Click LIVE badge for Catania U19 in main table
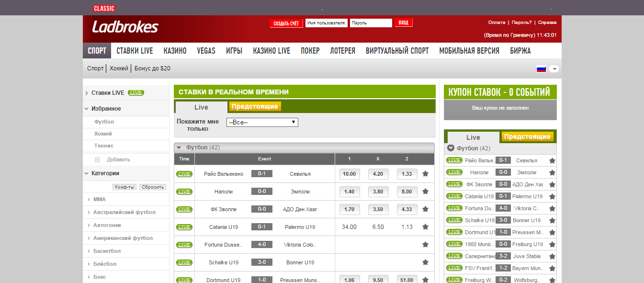The image size is (644, 283). (184, 227)
